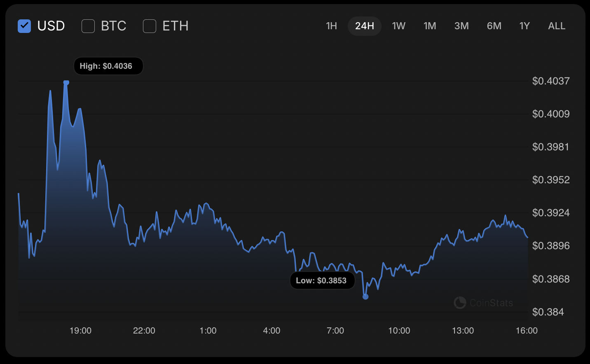
Task: Click the $0.4037 price axis label
Action: [x=551, y=81]
